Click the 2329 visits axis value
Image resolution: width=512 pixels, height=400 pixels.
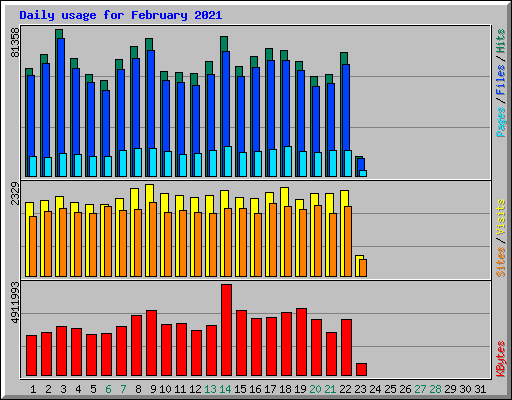(15, 193)
